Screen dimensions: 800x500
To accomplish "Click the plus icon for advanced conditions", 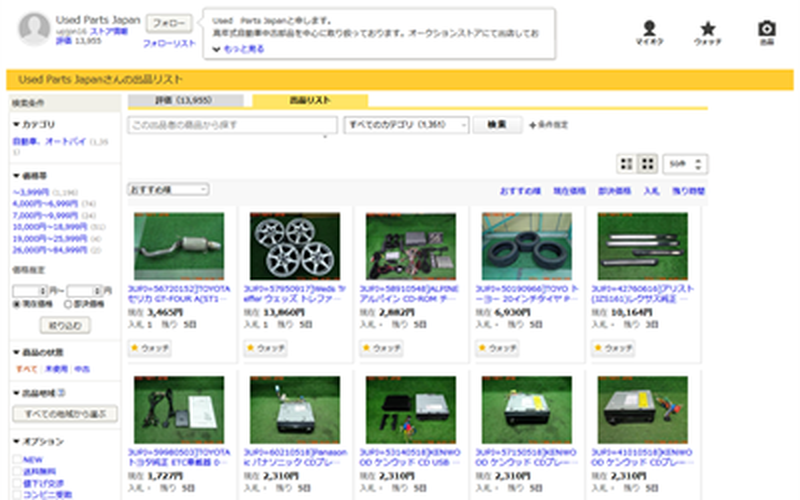I will click(533, 125).
